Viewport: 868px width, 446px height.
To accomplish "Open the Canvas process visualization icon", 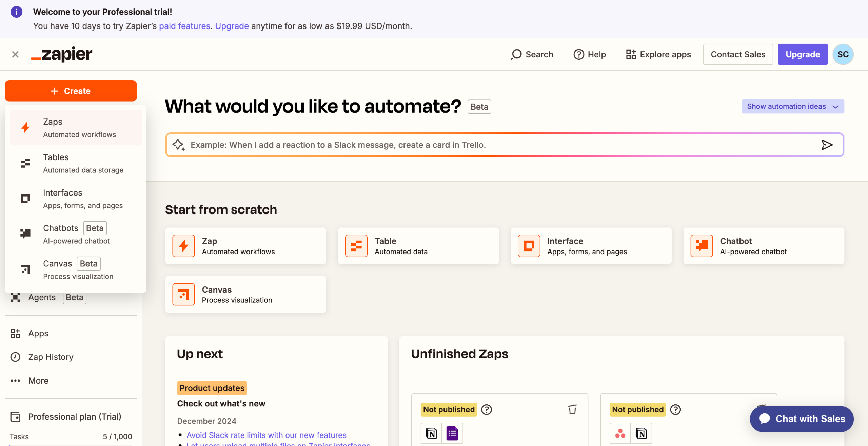I will (x=183, y=294).
